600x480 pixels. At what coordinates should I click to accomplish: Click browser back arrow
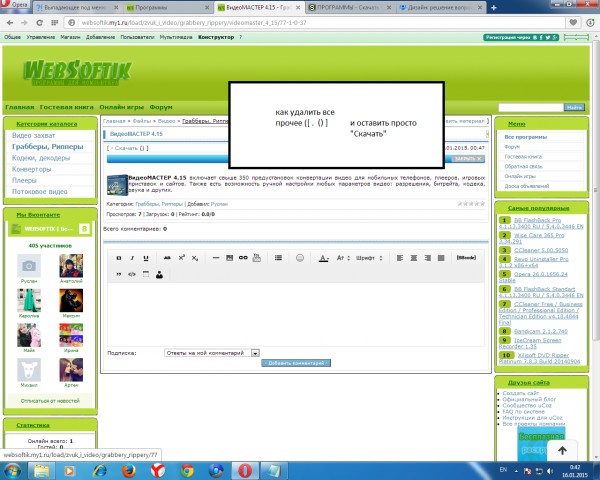point(10,23)
